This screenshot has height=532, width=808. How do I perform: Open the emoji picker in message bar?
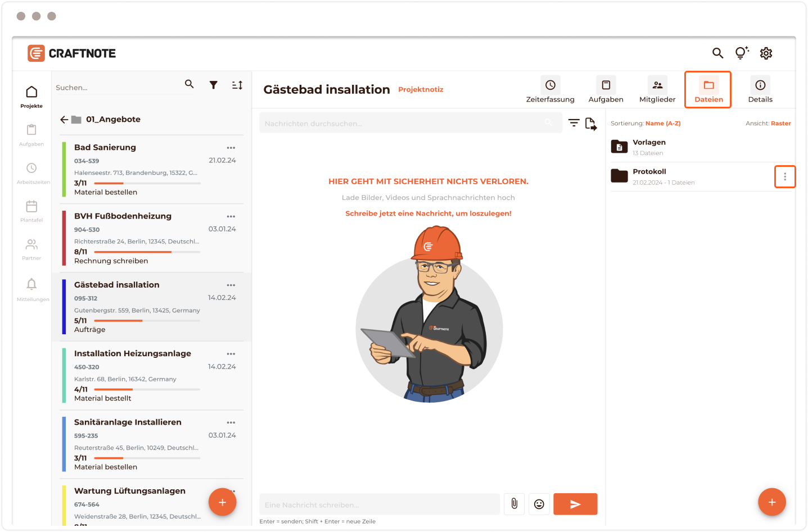pyautogui.click(x=539, y=504)
